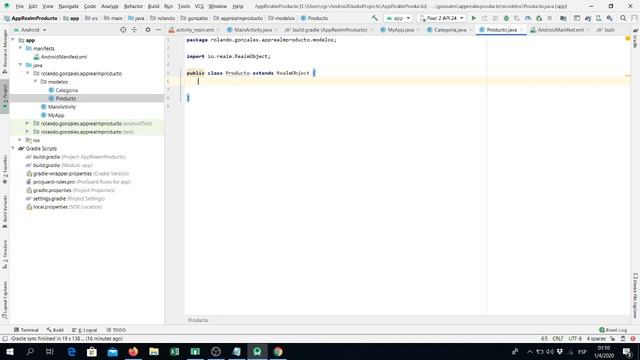Screen dimensions: 640x360
Task: Collapse the Gradle Scripts node
Action: click(x=13, y=148)
